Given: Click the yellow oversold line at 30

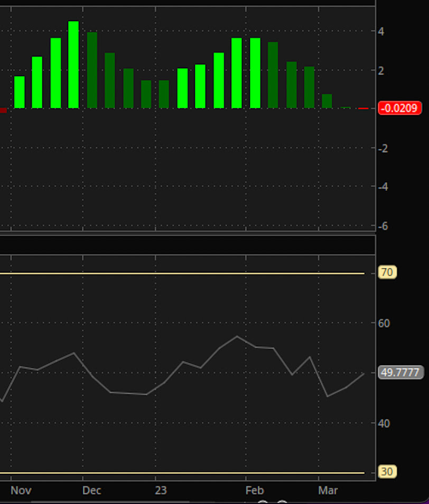Looking at the screenshot, I should coord(182,473).
